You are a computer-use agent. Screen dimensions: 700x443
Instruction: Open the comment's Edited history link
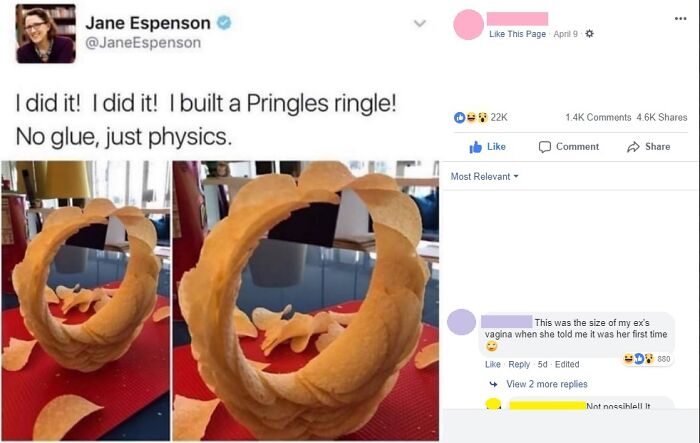pyautogui.click(x=567, y=364)
